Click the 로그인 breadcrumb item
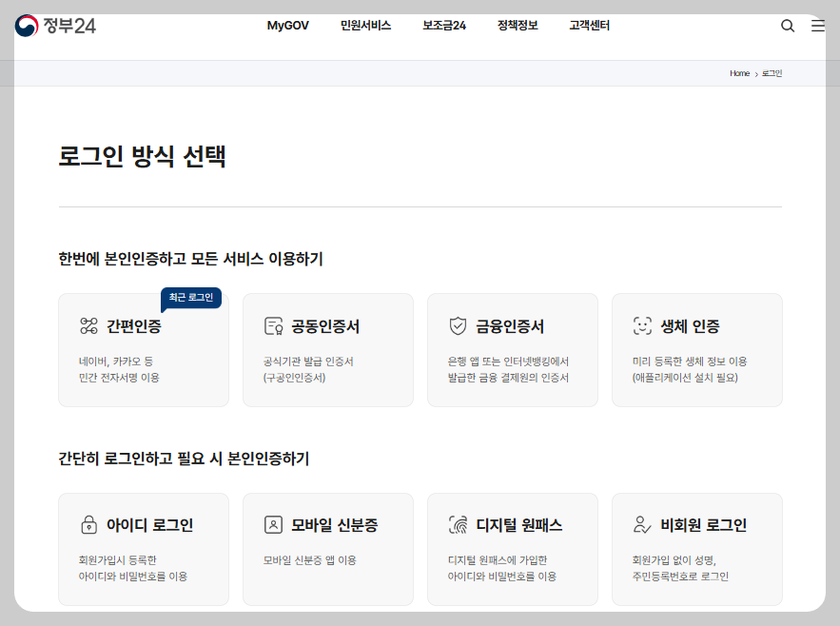The height and width of the screenshot is (626, 840). pyautogui.click(x=772, y=73)
